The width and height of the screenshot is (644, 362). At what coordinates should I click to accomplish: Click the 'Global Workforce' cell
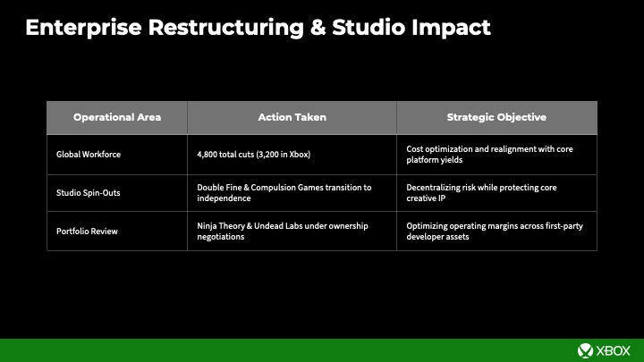117,155
